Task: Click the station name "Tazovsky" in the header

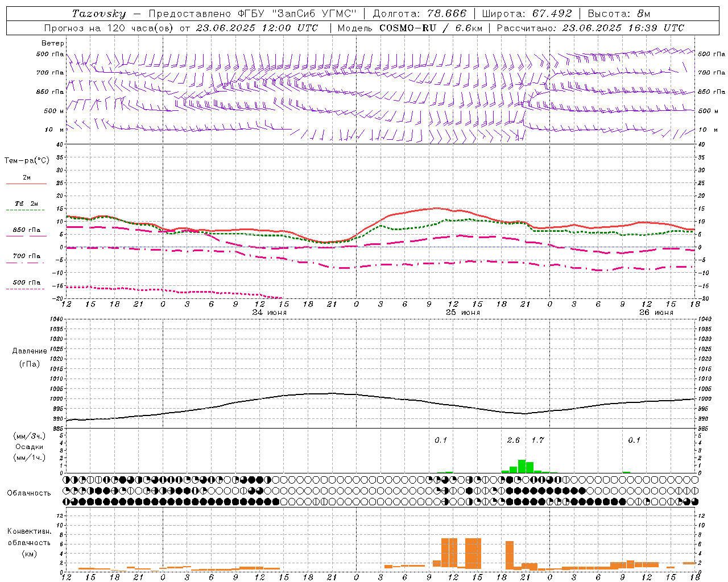Action: coord(98,14)
